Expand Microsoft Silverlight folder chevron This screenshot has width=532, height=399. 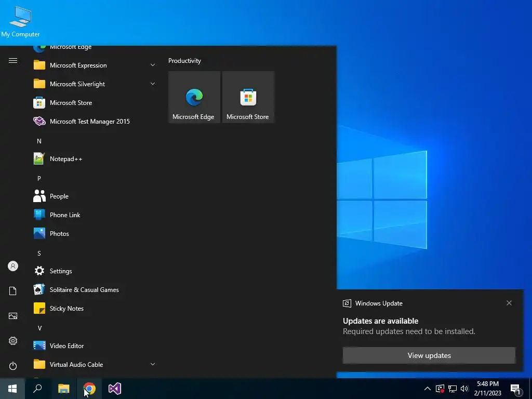coord(153,84)
